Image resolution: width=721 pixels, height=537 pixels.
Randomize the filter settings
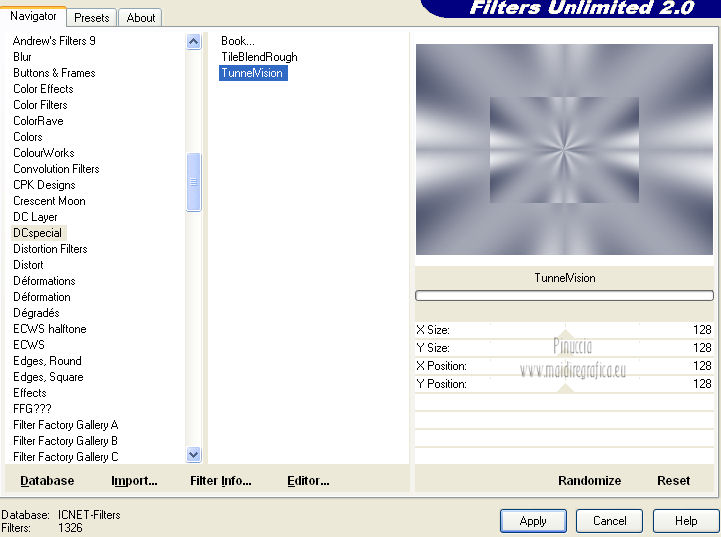pyautogui.click(x=589, y=481)
